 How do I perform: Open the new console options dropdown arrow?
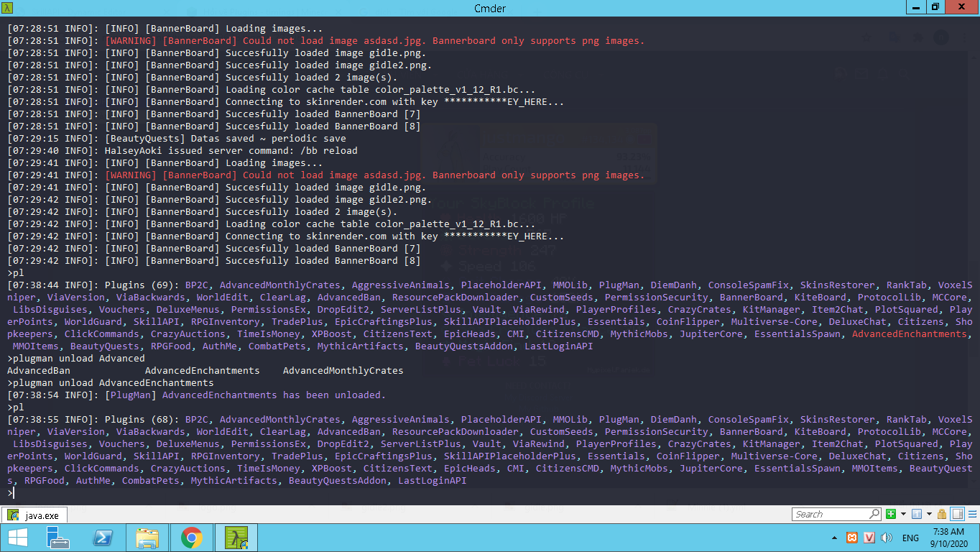(x=903, y=514)
